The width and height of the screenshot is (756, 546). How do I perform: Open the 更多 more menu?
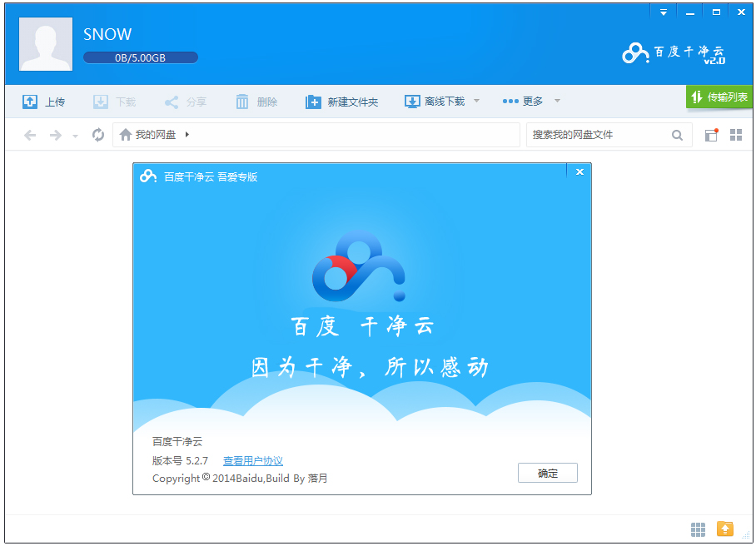523,102
